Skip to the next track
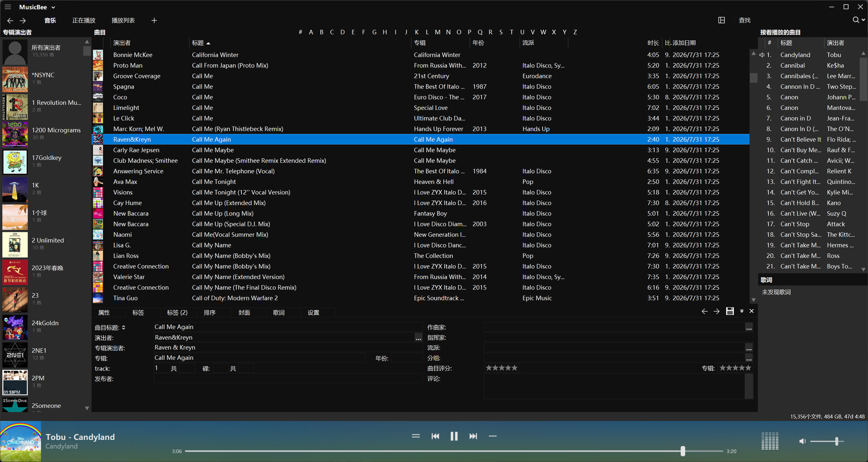 pos(473,436)
